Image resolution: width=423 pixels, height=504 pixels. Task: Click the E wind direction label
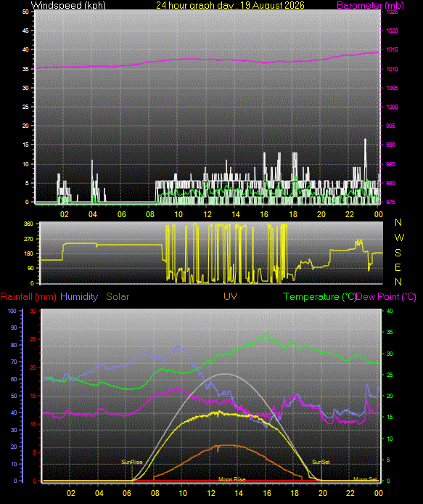coord(398,267)
